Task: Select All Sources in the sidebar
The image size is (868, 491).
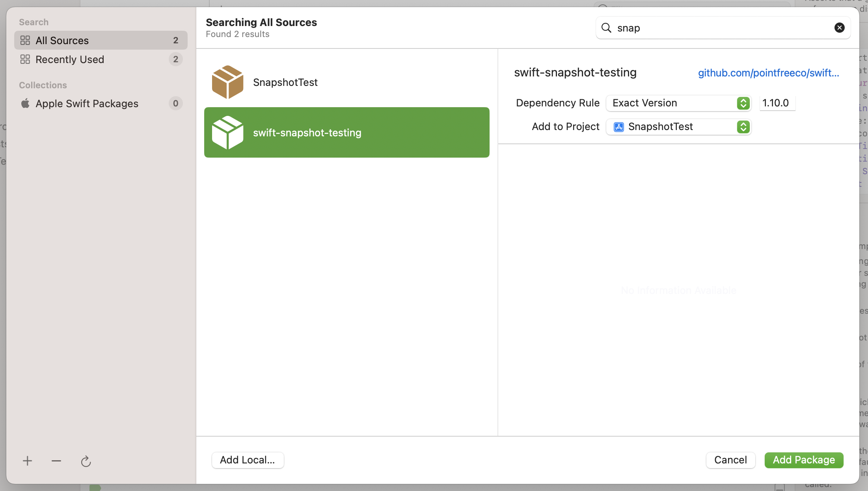Action: (x=62, y=41)
